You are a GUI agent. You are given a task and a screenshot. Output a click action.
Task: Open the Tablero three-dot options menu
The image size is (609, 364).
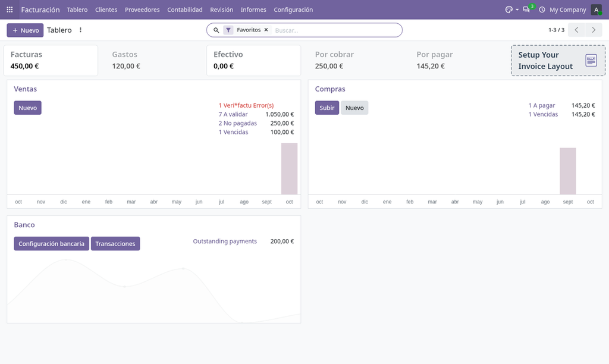(x=80, y=30)
